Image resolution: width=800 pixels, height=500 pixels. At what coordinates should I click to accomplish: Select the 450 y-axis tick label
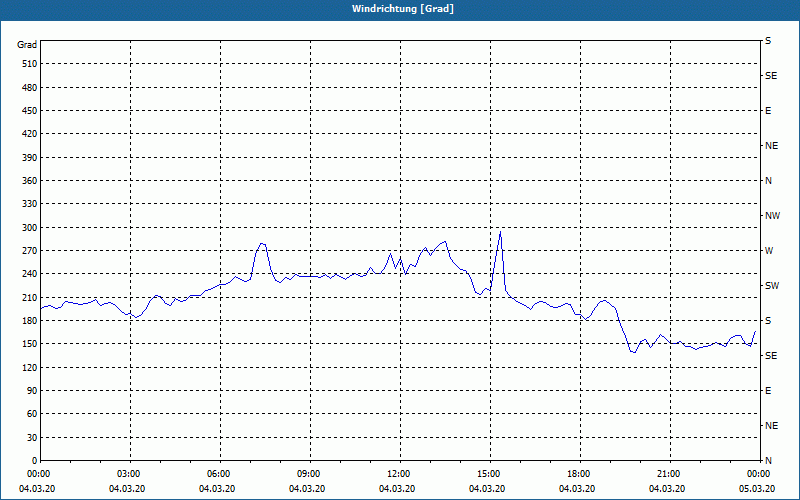click(x=30, y=111)
